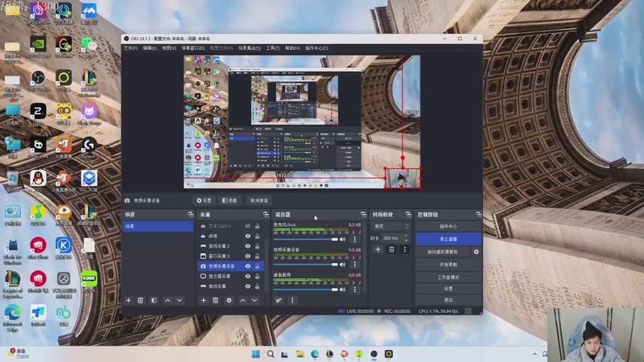Pop out the Scenes dock panel
The width and height of the screenshot is (644, 362).
(191, 214)
